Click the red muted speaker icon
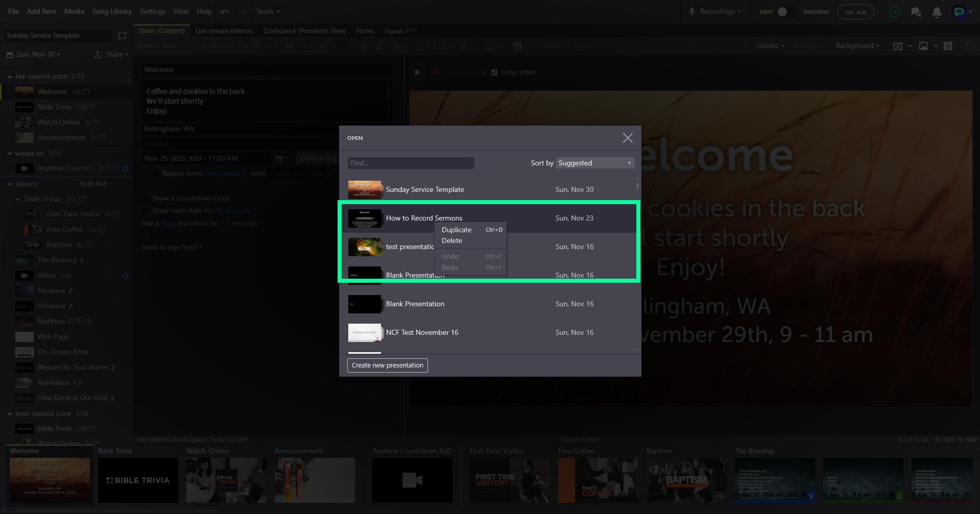This screenshot has width=980, height=514. pos(437,72)
